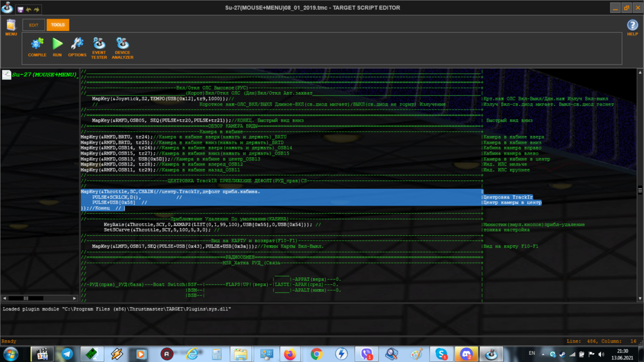Screen dimensions: 644x362
Task: Open Options wrench icon
Action: 77,44
